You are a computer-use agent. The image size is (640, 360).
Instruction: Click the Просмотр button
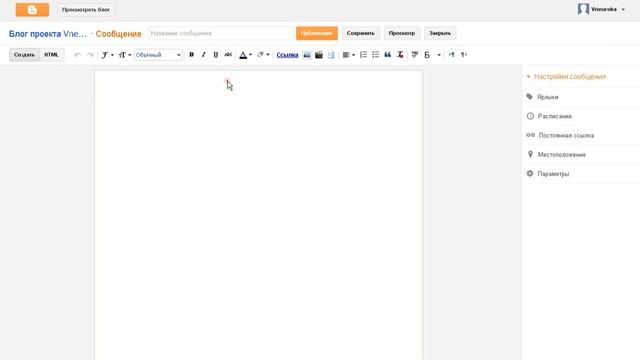point(402,33)
